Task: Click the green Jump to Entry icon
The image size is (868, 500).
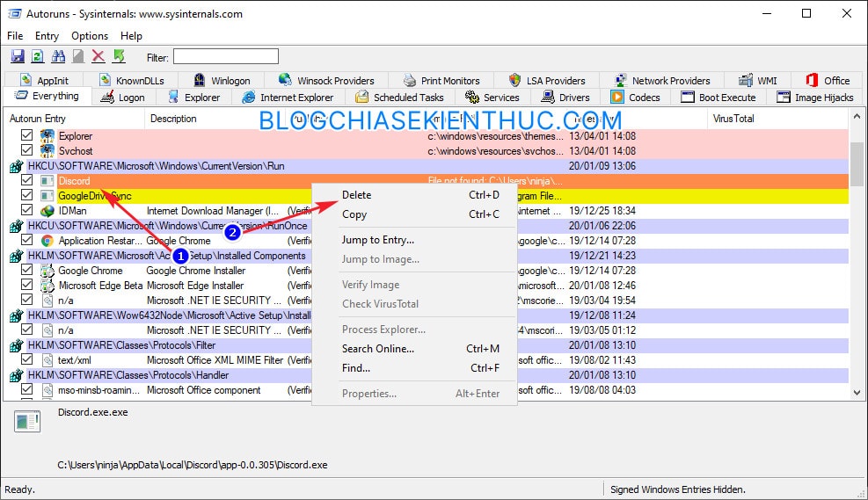Action: (119, 56)
